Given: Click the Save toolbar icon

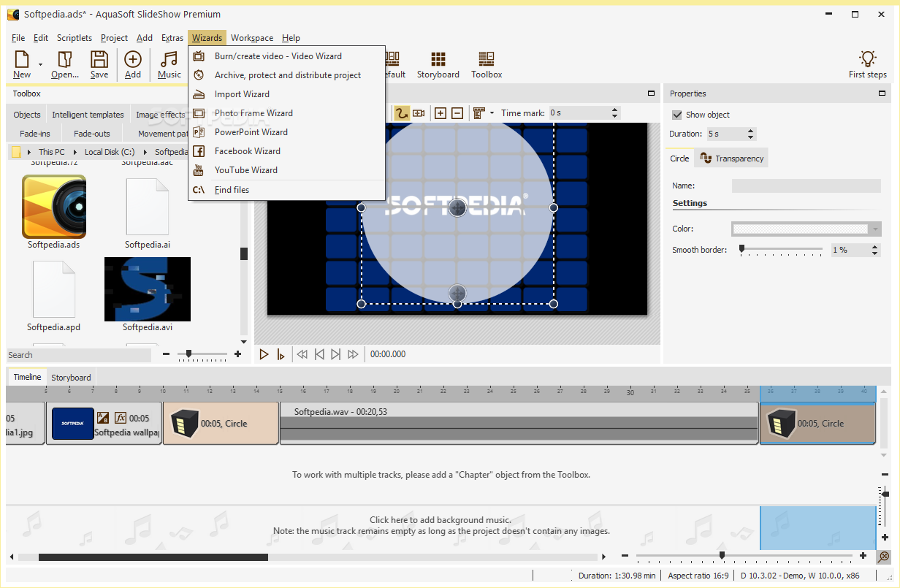Looking at the screenshot, I should pyautogui.click(x=99, y=60).
